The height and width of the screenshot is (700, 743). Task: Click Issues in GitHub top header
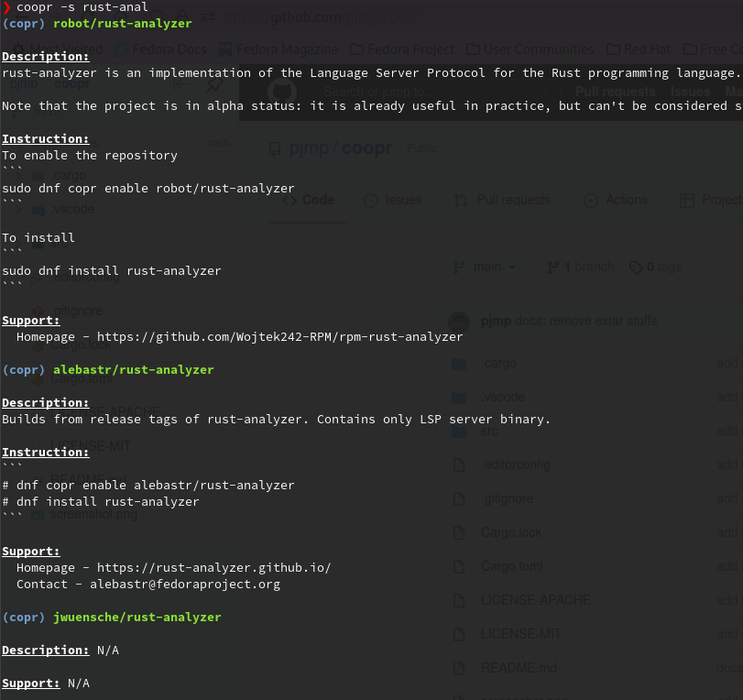[690, 92]
